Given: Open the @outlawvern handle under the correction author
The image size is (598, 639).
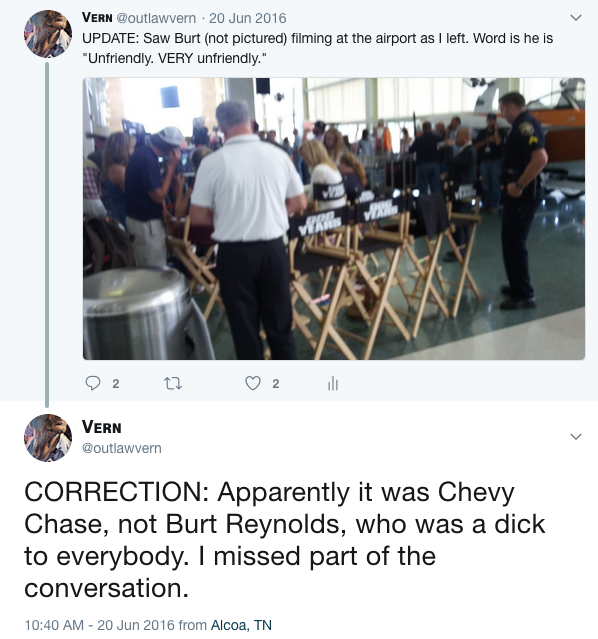Looking at the screenshot, I should (x=121, y=448).
